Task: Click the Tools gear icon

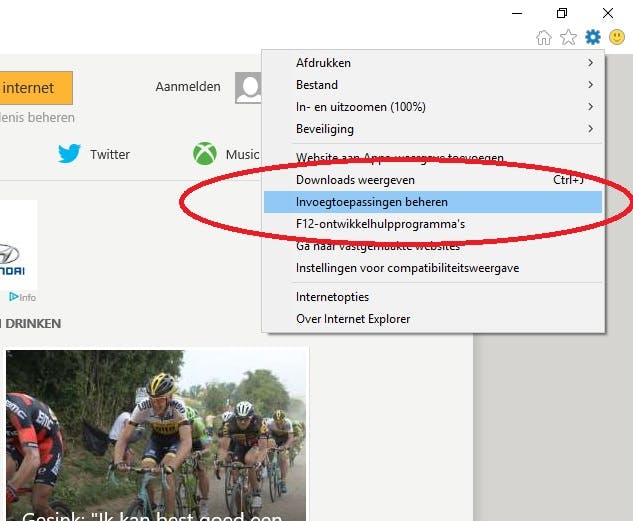Action: [593, 37]
